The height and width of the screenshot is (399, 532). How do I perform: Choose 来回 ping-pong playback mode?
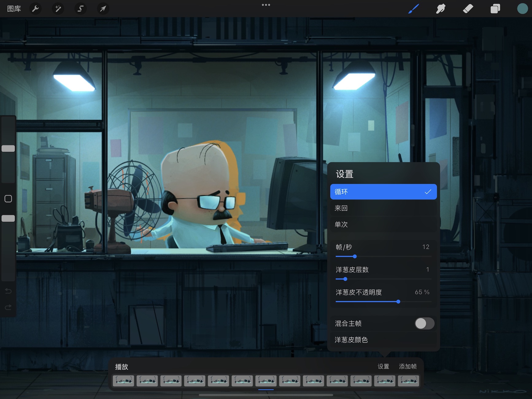[x=384, y=208]
